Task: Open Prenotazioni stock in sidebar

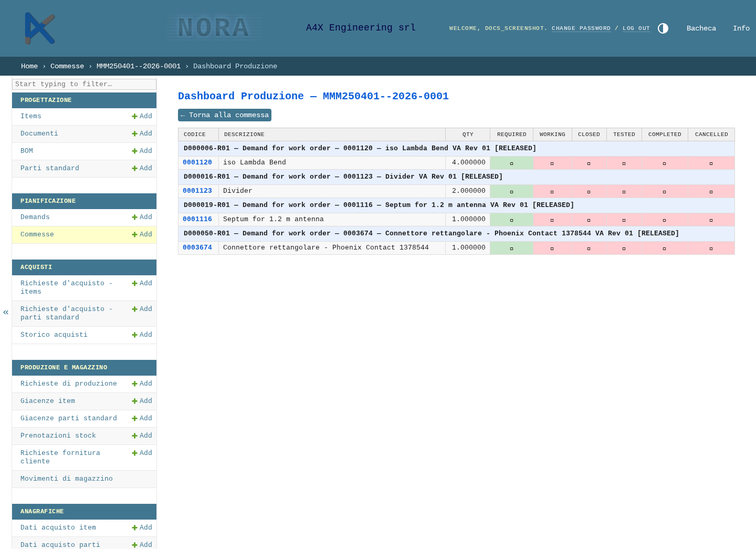Action: (x=58, y=436)
